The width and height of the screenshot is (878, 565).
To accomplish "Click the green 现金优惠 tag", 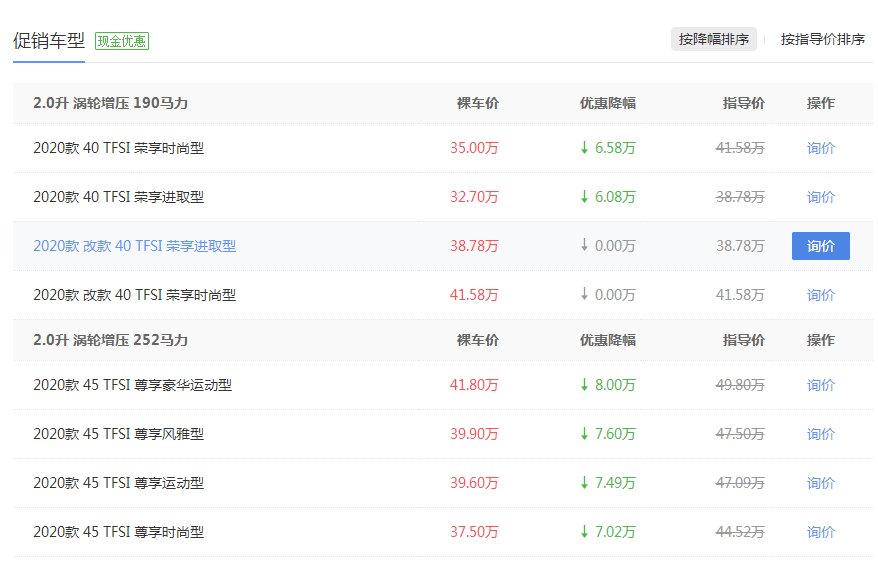I will (x=122, y=41).
